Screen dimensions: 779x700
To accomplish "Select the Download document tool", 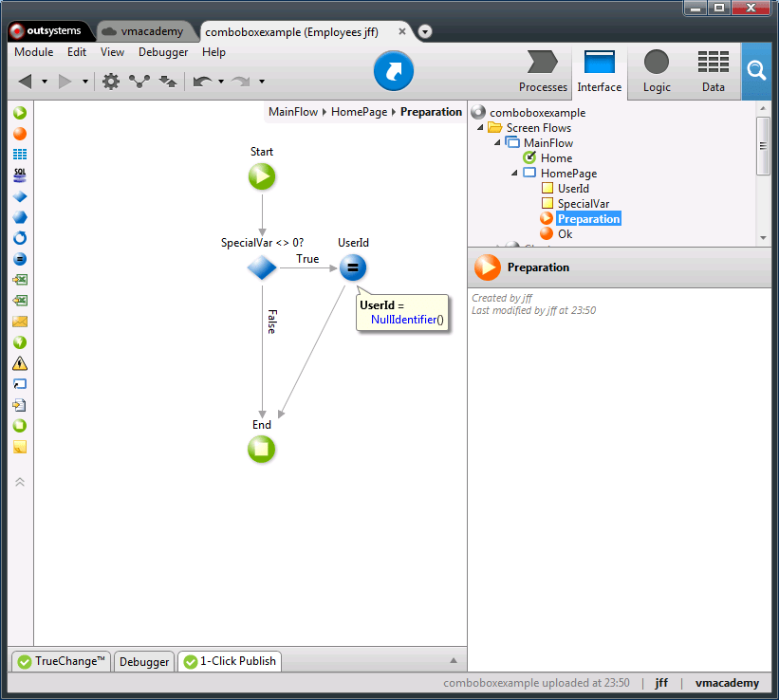I will coord(20,405).
